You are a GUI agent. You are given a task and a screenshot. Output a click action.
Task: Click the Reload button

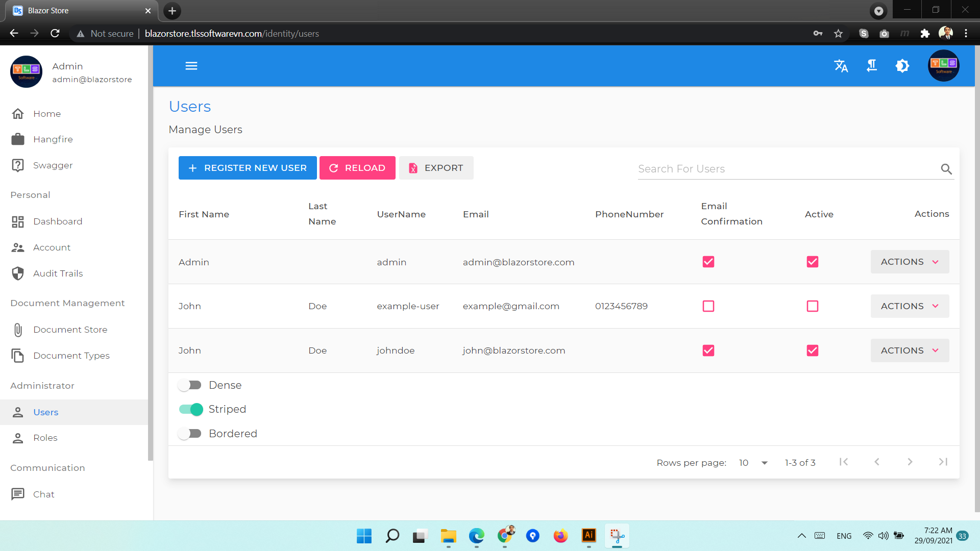[357, 168]
